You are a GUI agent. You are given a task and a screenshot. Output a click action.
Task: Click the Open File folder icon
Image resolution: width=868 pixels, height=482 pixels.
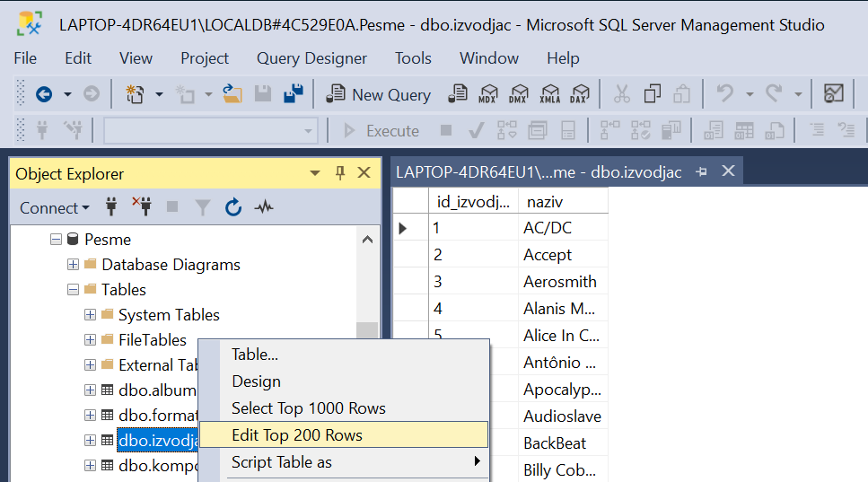point(232,94)
